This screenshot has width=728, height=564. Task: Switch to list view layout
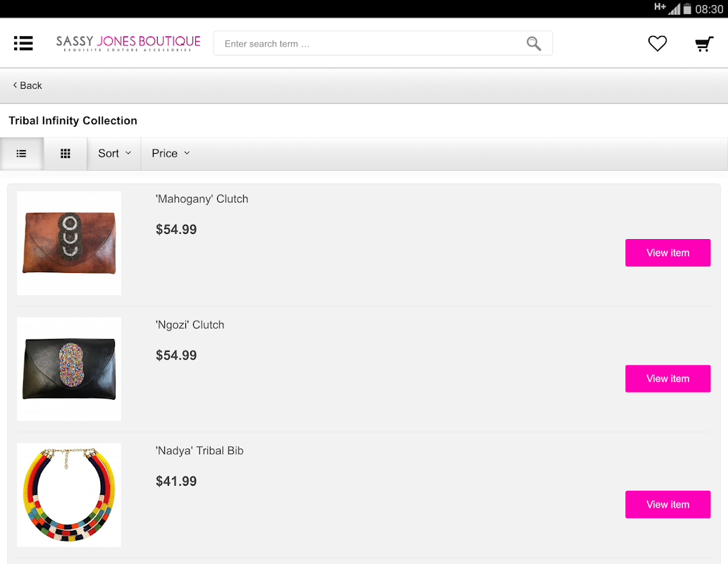coord(22,153)
